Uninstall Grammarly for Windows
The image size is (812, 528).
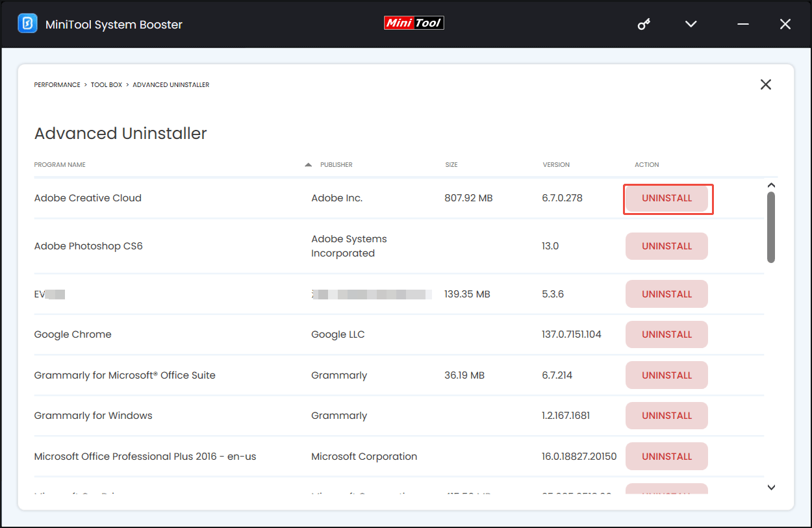click(x=666, y=416)
